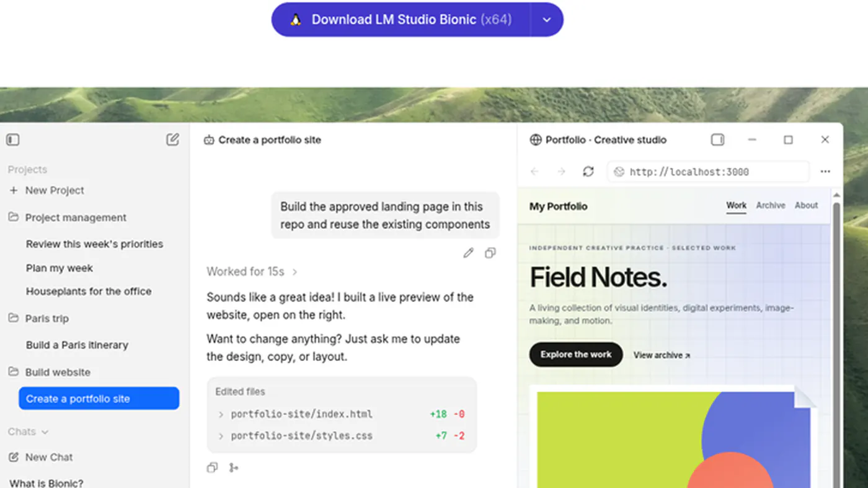Click the browser forward arrow in the preview
Image resolution: width=868 pixels, height=488 pixels.
[x=561, y=172]
